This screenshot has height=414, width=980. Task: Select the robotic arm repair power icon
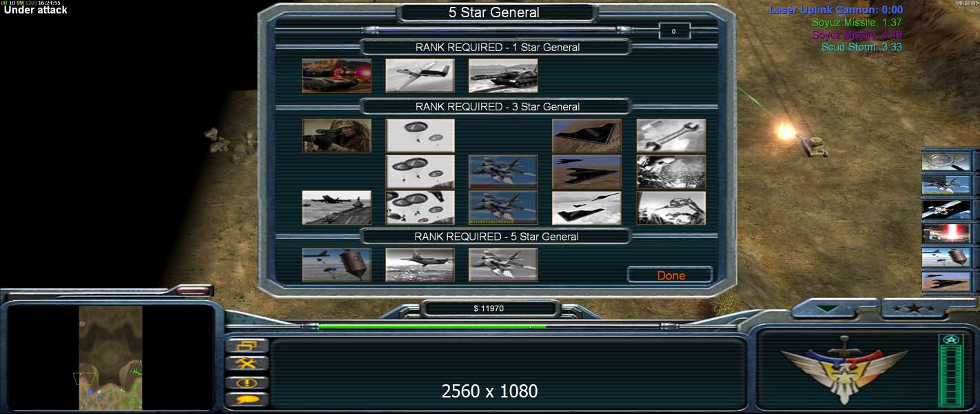671,208
